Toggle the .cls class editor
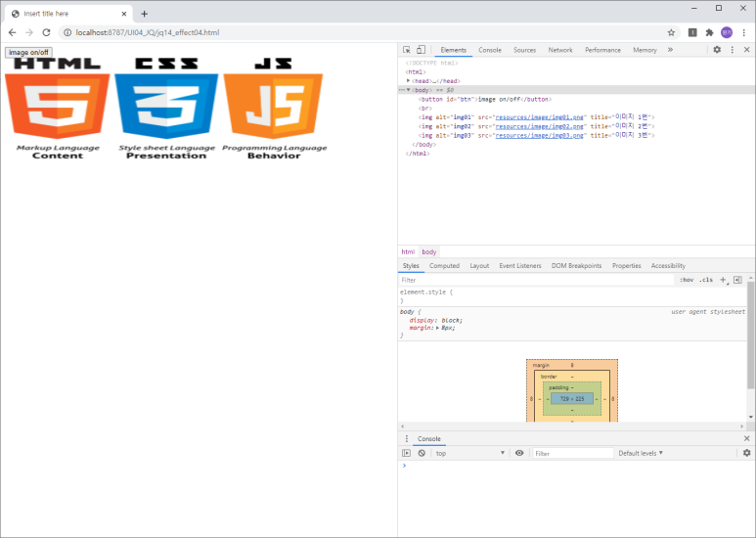 pos(706,280)
